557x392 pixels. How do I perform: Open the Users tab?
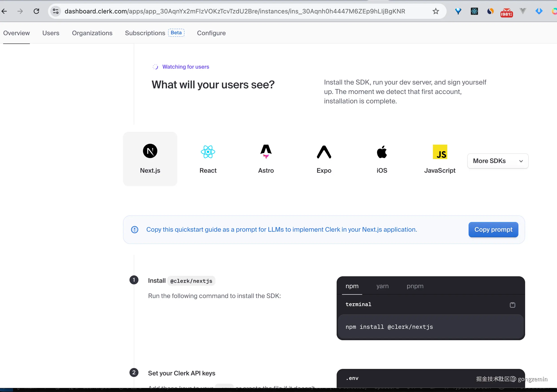pos(51,33)
